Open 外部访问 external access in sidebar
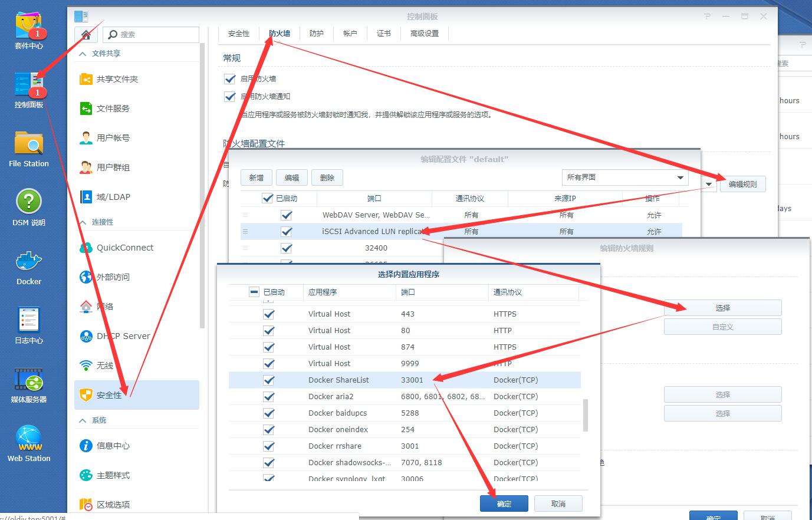 137,277
